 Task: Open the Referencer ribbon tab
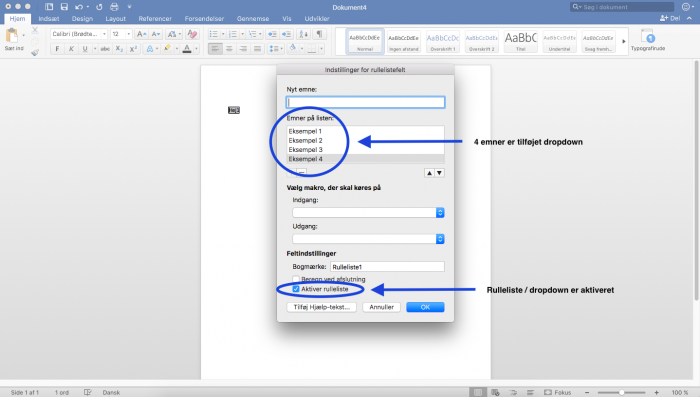click(155, 19)
